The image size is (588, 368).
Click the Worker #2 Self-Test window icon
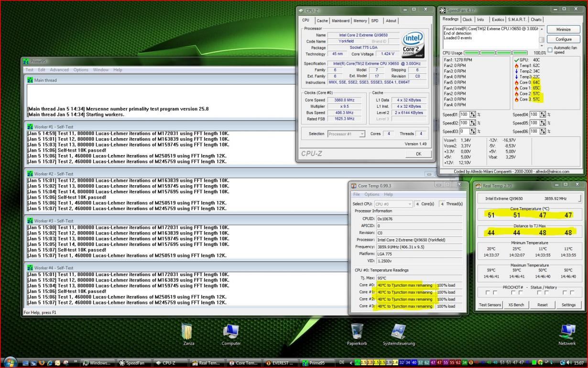(x=30, y=174)
